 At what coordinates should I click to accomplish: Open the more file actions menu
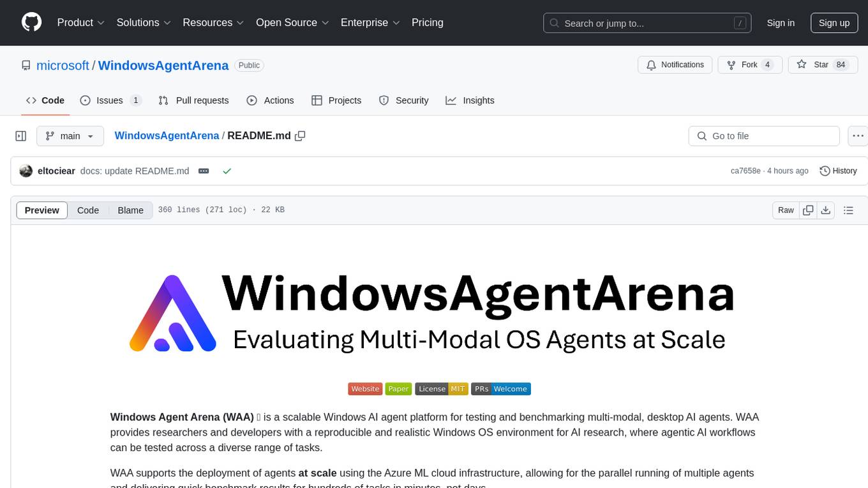(858, 136)
